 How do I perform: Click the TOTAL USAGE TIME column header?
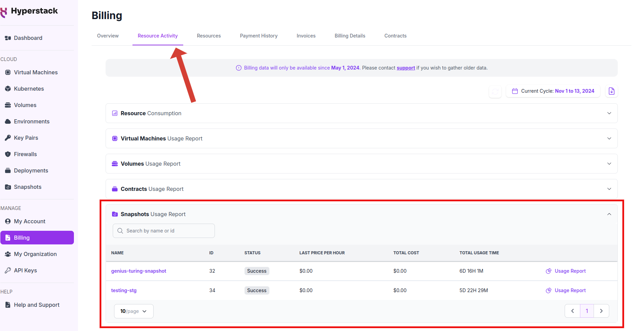479,253
